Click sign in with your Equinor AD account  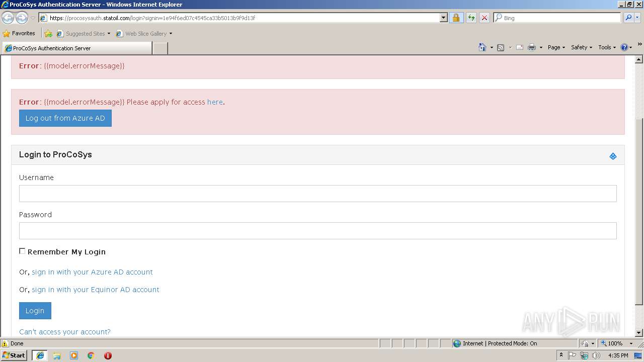(x=96, y=290)
